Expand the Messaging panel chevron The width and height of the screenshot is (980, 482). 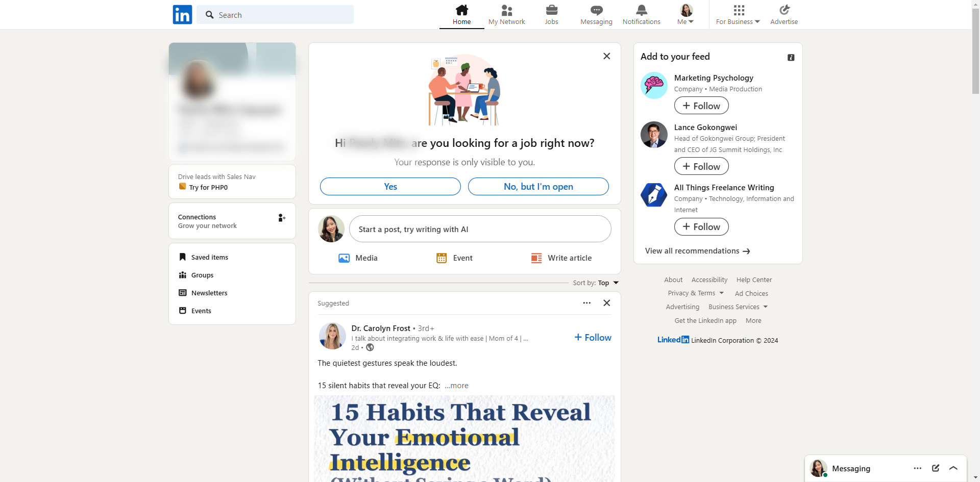953,468
